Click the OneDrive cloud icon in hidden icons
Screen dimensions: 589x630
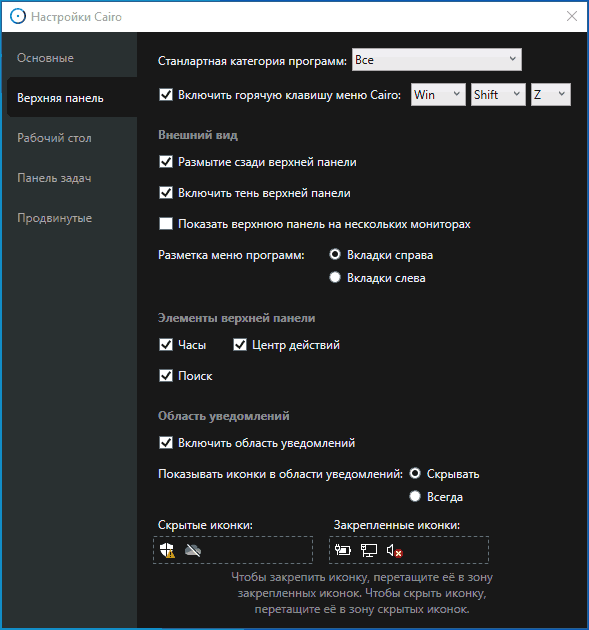pyautogui.click(x=193, y=550)
